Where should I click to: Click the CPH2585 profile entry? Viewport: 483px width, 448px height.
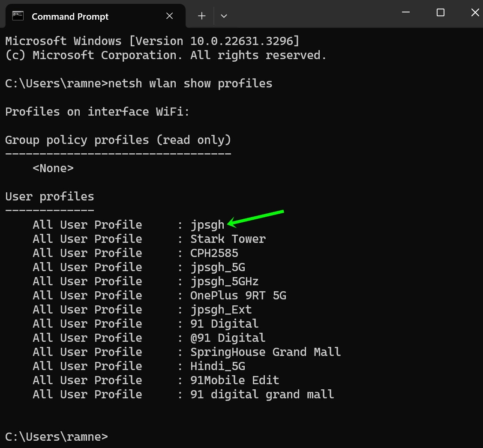click(x=214, y=253)
